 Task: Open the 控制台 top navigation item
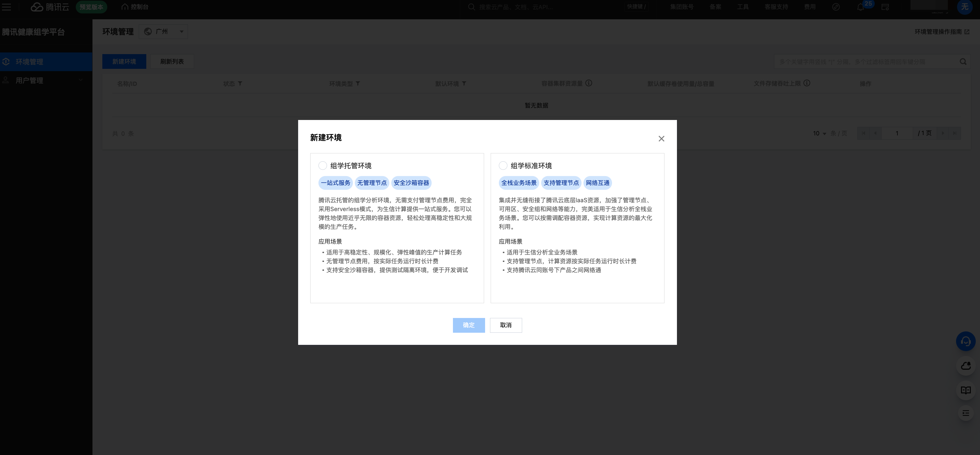pyautogui.click(x=135, y=7)
